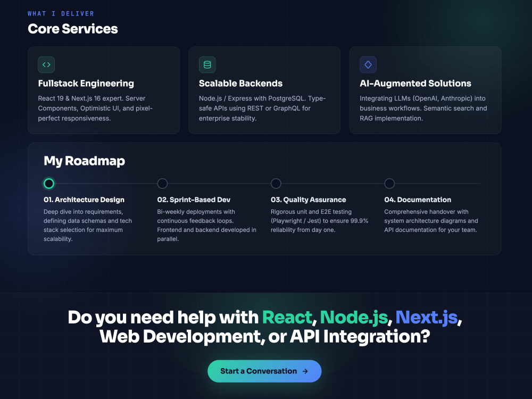Click the diamond icon for AI-Augmented Solutions
The width and height of the screenshot is (532, 399).
click(x=368, y=64)
